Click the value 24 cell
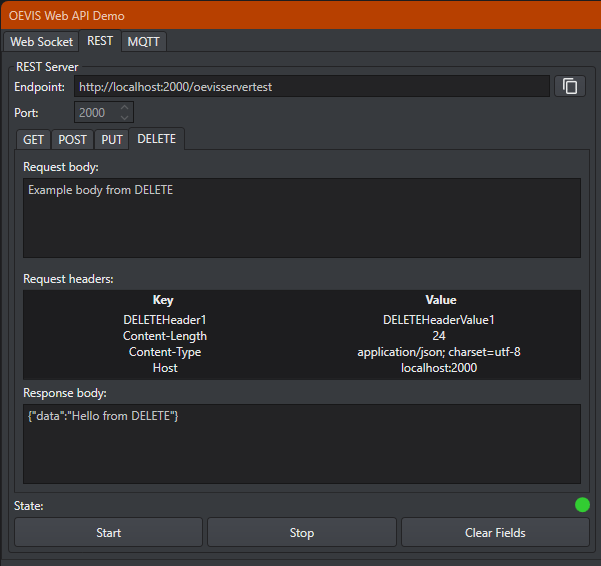The height and width of the screenshot is (566, 601). (439, 336)
